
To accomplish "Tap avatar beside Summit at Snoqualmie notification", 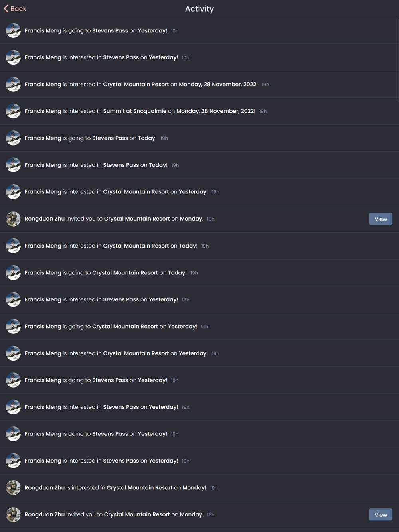I will (x=13, y=111).
